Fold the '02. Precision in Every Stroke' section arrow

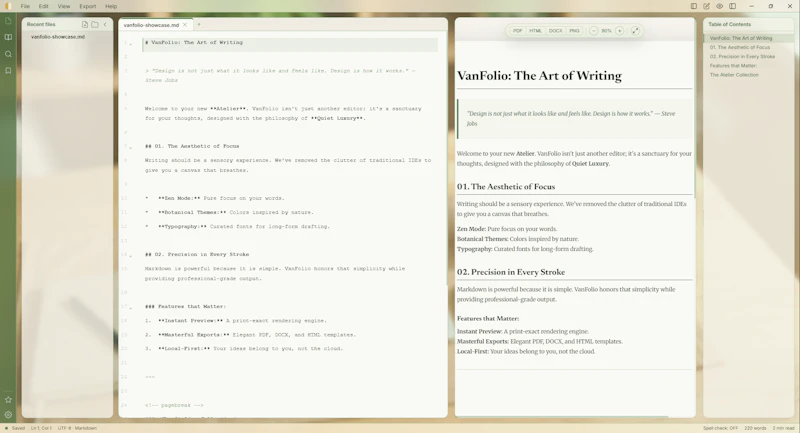(x=131, y=256)
